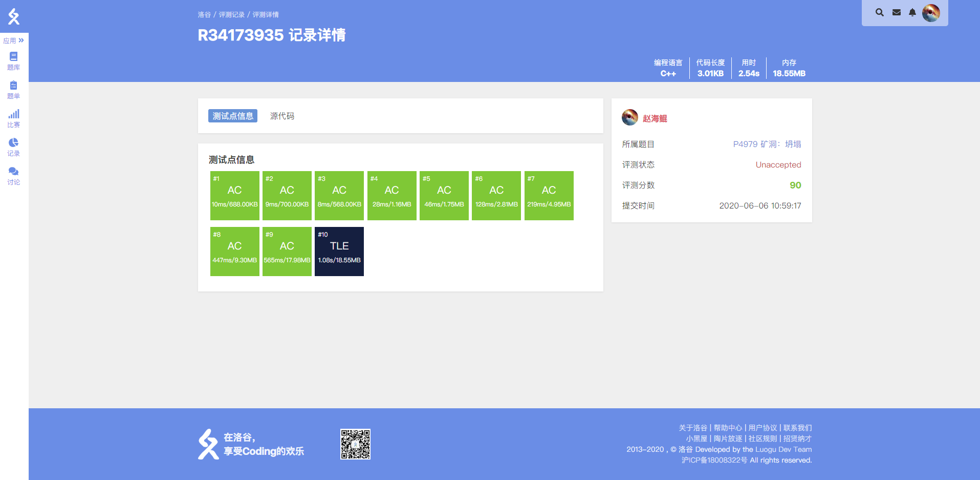Open the messages envelope icon

pos(896,12)
